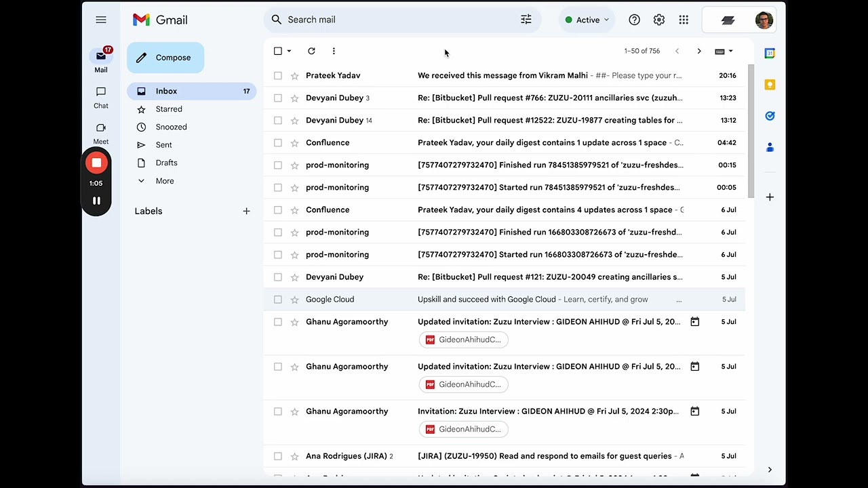Get add-ons with the plus icon
The width and height of the screenshot is (868, 488).
[x=770, y=197]
